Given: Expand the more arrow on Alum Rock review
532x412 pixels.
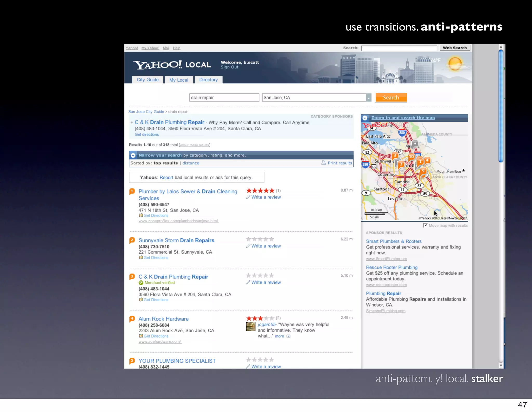Looking at the screenshot, I should (288, 336).
